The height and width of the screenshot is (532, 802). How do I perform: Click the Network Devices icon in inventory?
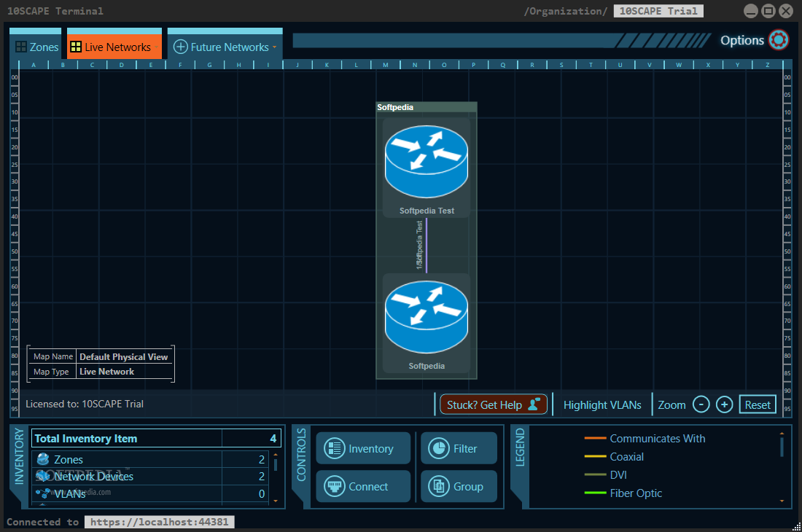coord(43,477)
